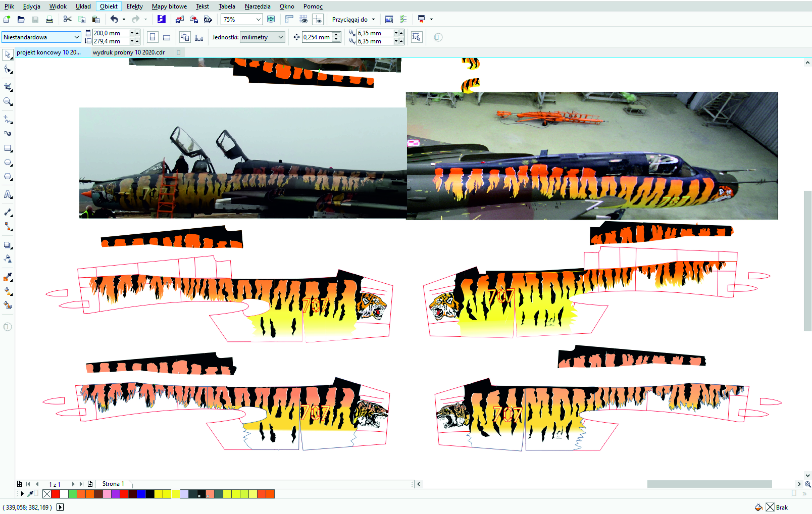Toggle show grid
Image resolution: width=812 pixels, height=514 pixels.
(303, 20)
